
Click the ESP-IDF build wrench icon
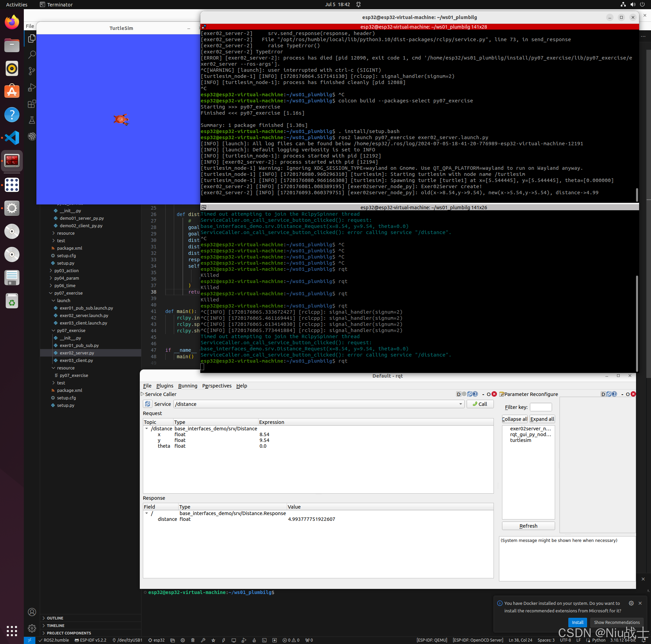pyautogui.click(x=203, y=640)
